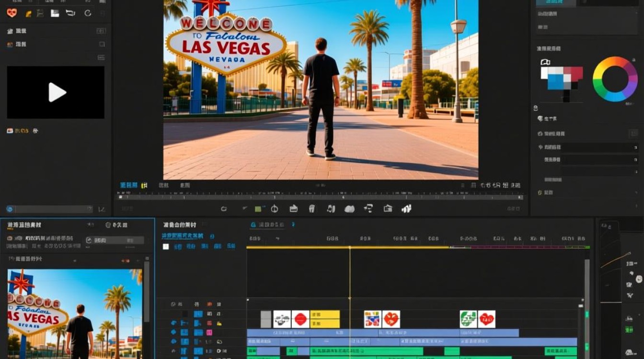Click the yellow icon beside the blue preview tab

(144, 185)
